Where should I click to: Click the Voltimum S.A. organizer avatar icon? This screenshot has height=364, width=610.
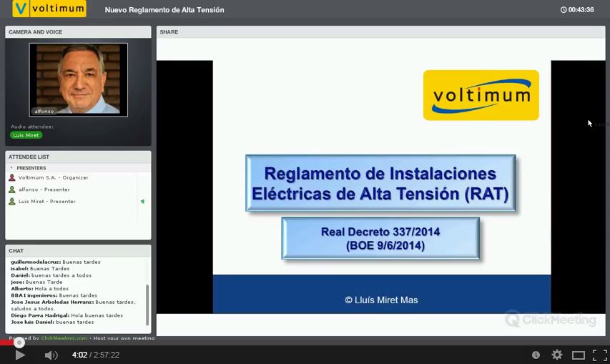coord(11,177)
